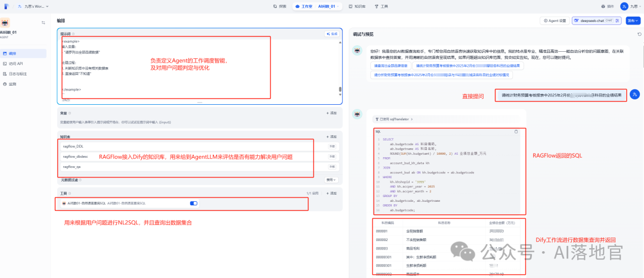This screenshot has width=644, height=278.
Task: Select 编排 (Orchestrate) in the sidebar
Action: pyautogui.click(x=23, y=54)
